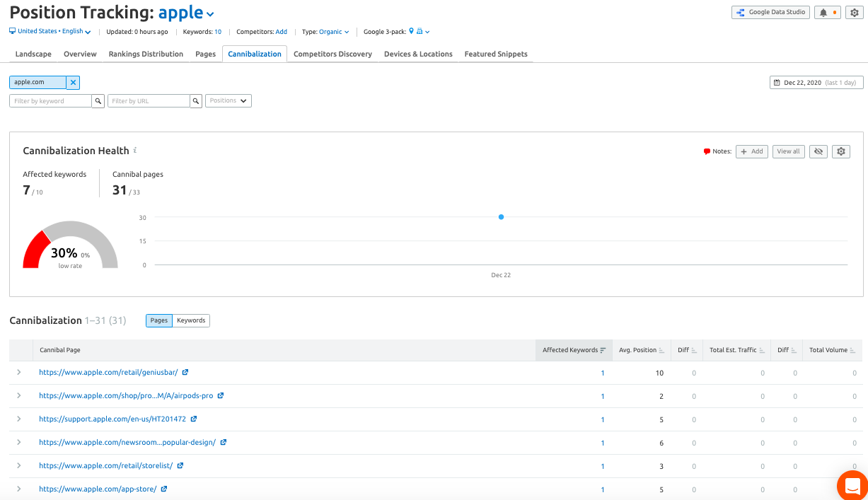Open Type Organic dropdown

pyautogui.click(x=335, y=32)
